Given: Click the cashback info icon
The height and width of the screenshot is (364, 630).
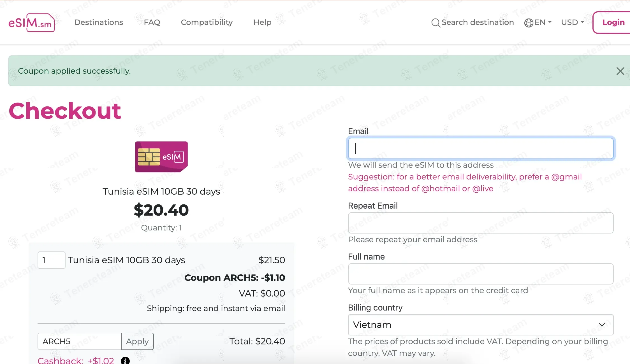Looking at the screenshot, I should [x=125, y=360].
